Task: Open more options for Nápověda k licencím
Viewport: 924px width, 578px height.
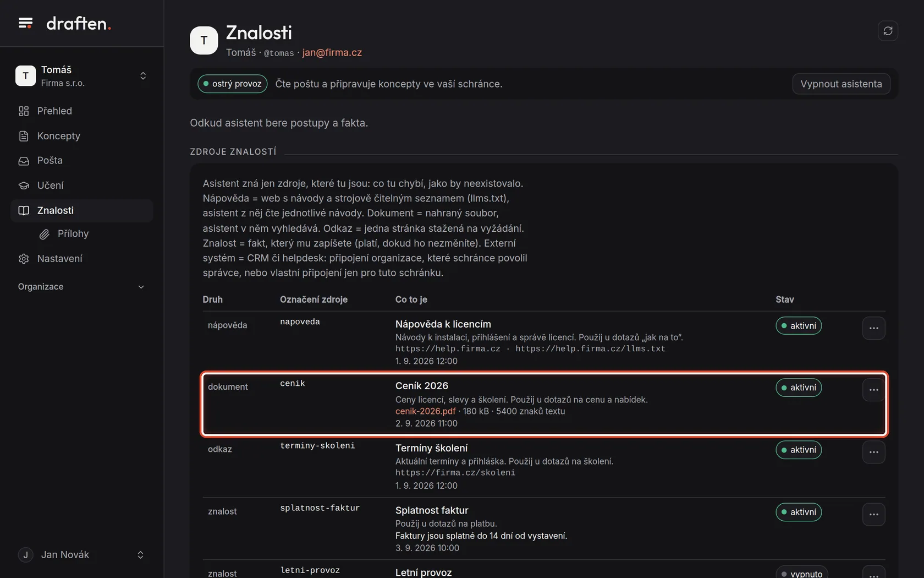Action: [873, 328]
